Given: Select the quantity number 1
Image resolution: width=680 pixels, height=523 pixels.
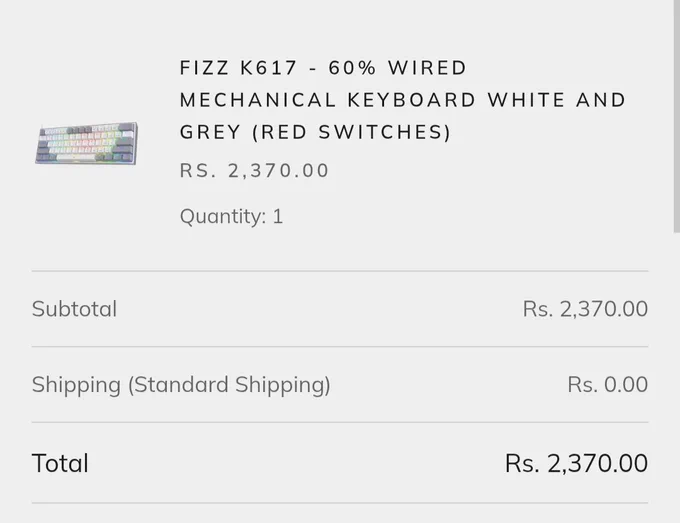Looking at the screenshot, I should pos(278,216).
